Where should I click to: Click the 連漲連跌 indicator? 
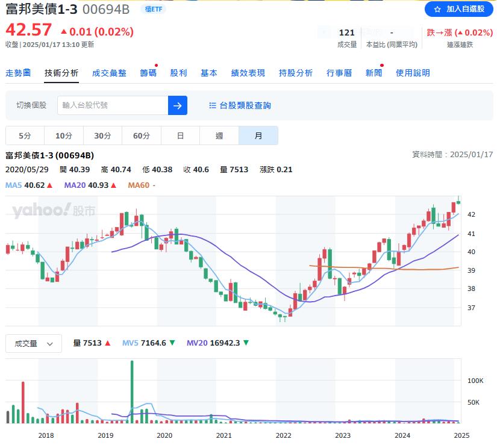460,45
